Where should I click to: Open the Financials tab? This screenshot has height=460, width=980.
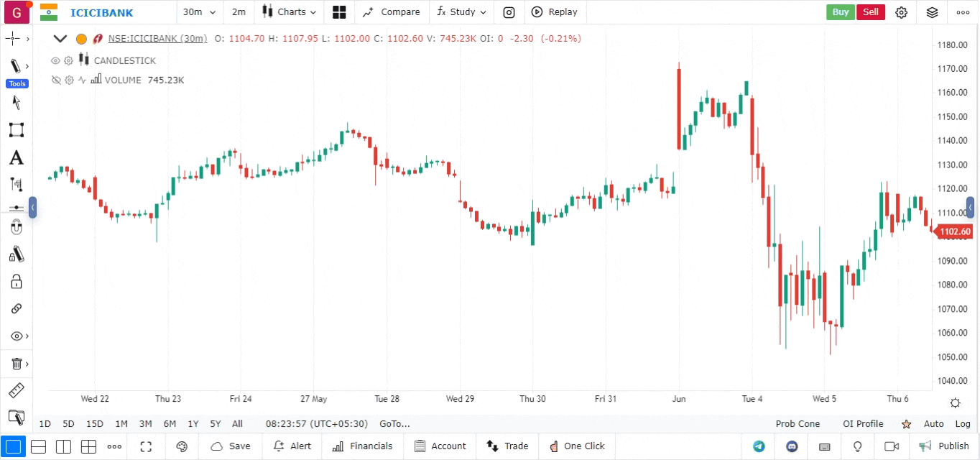coord(363,446)
